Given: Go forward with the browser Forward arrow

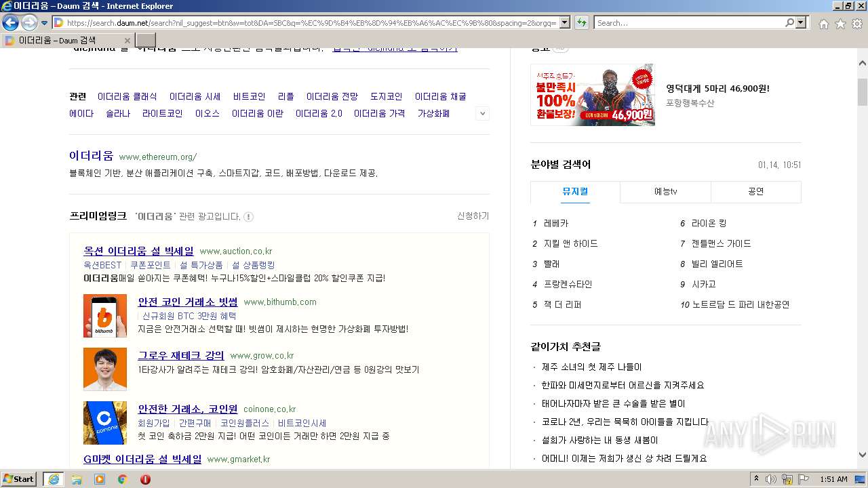Looking at the screenshot, I should click(29, 23).
